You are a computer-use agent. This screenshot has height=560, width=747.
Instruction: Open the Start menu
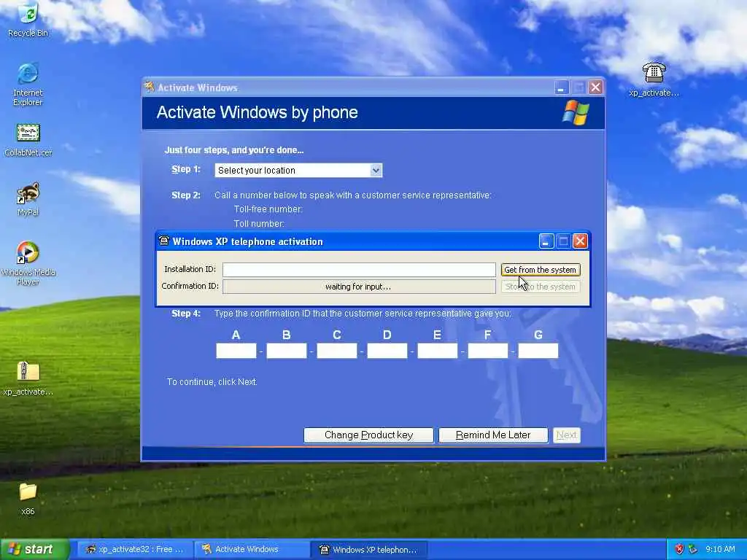[x=34, y=549]
